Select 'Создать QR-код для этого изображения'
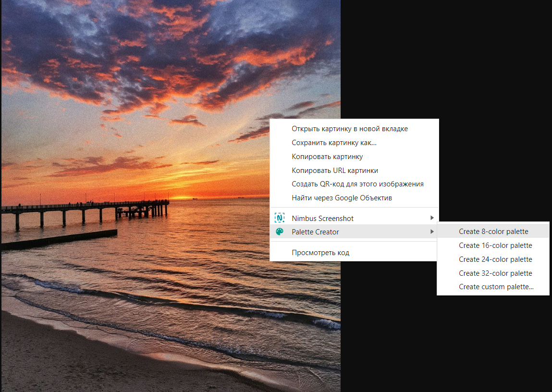552x392 pixels. click(x=357, y=184)
